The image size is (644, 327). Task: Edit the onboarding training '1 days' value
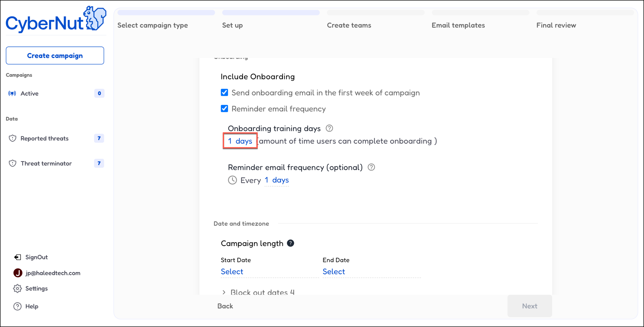pos(240,141)
